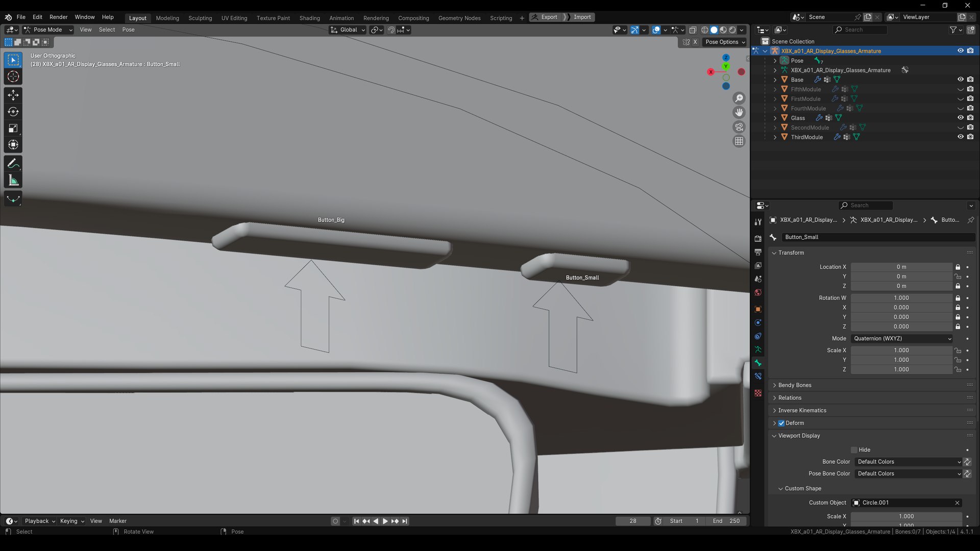Hide the Glass object in viewport
This screenshot has height=551, width=980.
(960, 118)
